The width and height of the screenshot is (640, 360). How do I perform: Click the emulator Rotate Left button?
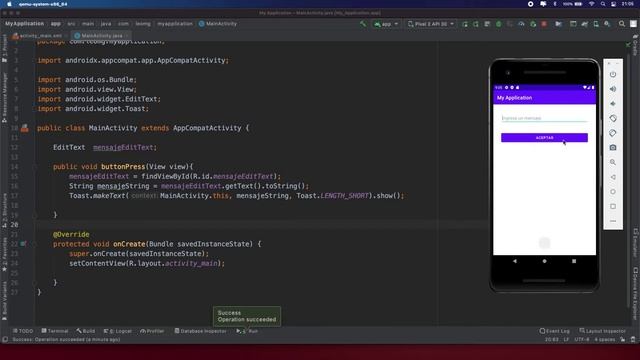click(613, 118)
